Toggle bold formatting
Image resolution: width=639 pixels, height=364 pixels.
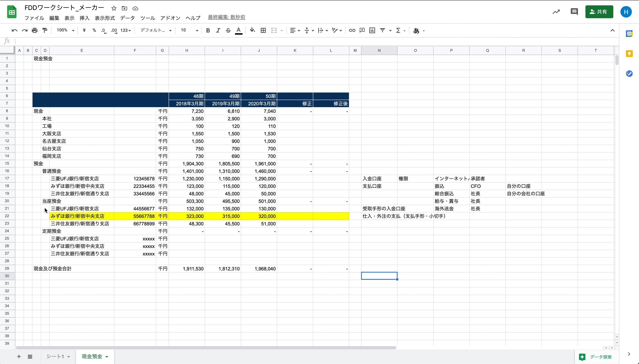tap(208, 31)
